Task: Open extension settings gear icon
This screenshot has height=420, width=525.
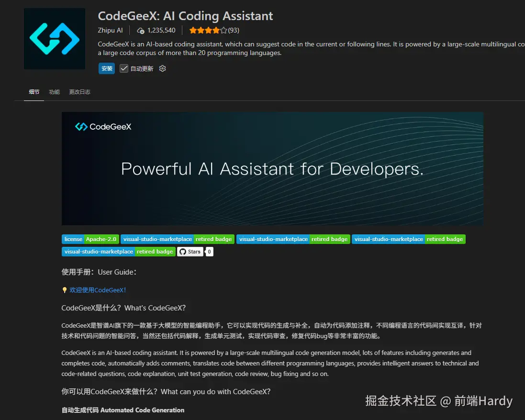Action: point(162,68)
